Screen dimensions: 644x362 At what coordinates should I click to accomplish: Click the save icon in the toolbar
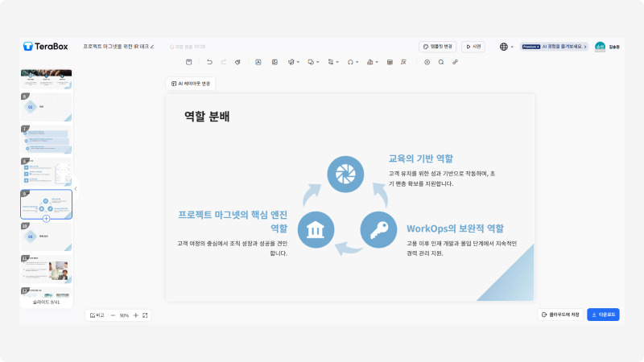tap(189, 62)
